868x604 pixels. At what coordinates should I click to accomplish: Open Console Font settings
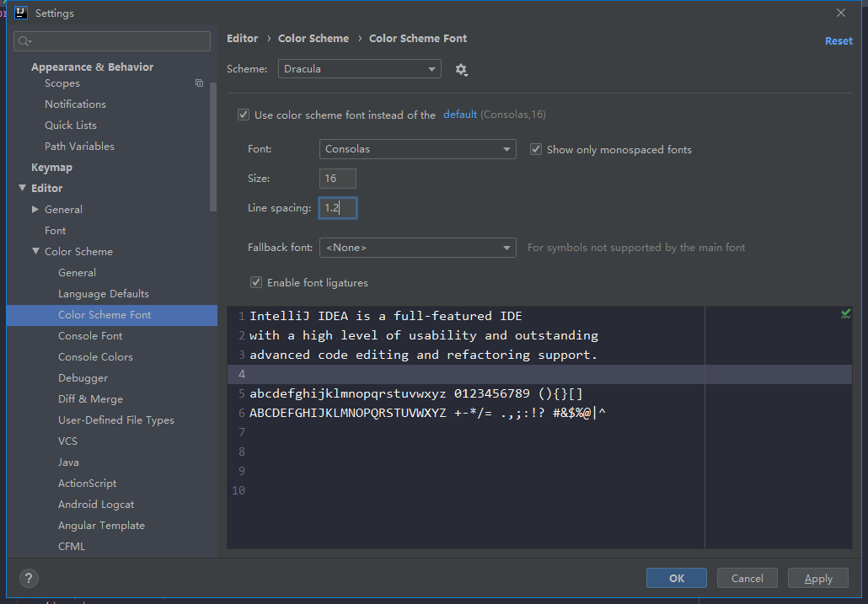pos(90,336)
